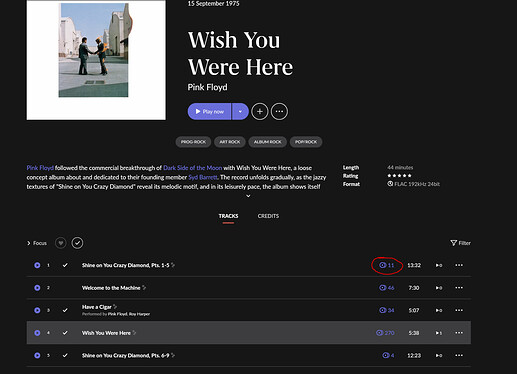Click composition icon next to Wish You Were Here title
Image resolution: width=517 pixels, height=374 pixels.
tap(134, 333)
